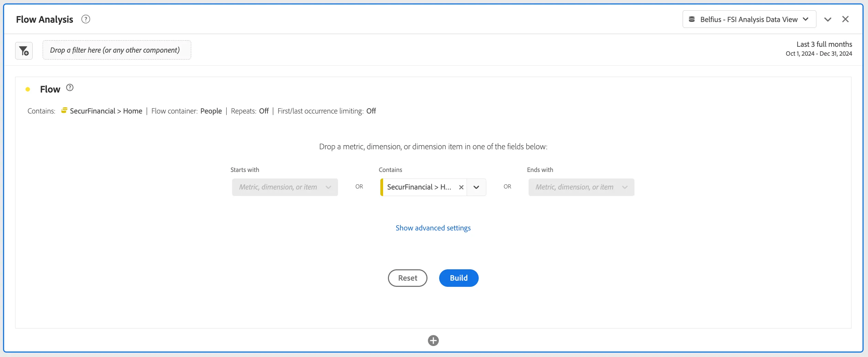The height and width of the screenshot is (357, 868).
Task: Remove SecurFinancial item from Contains field
Action: 461,187
